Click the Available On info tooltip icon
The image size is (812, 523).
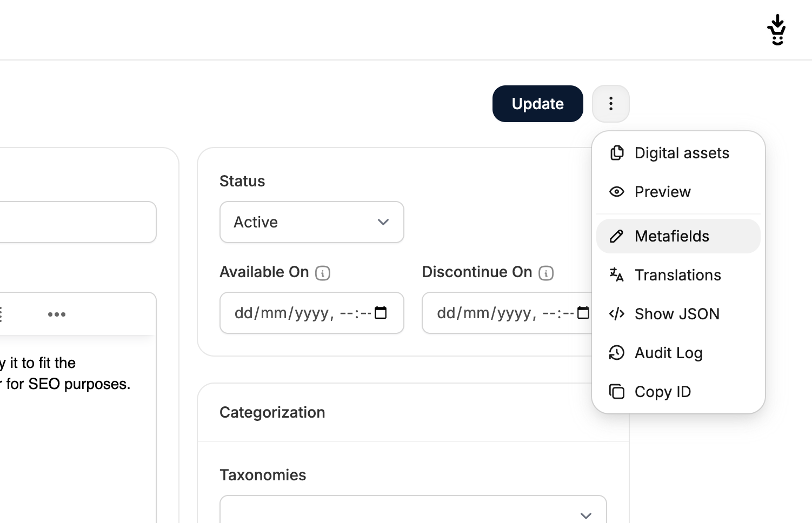tap(323, 273)
